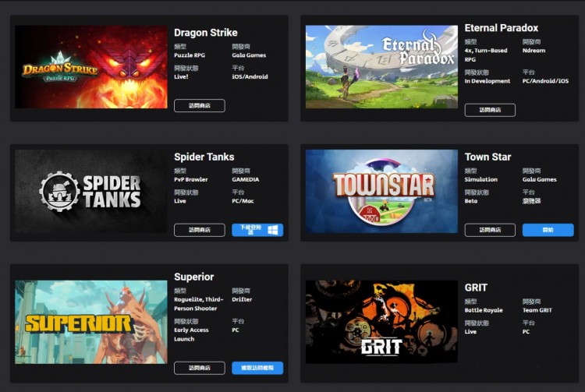Select the Superior title

[x=194, y=277]
